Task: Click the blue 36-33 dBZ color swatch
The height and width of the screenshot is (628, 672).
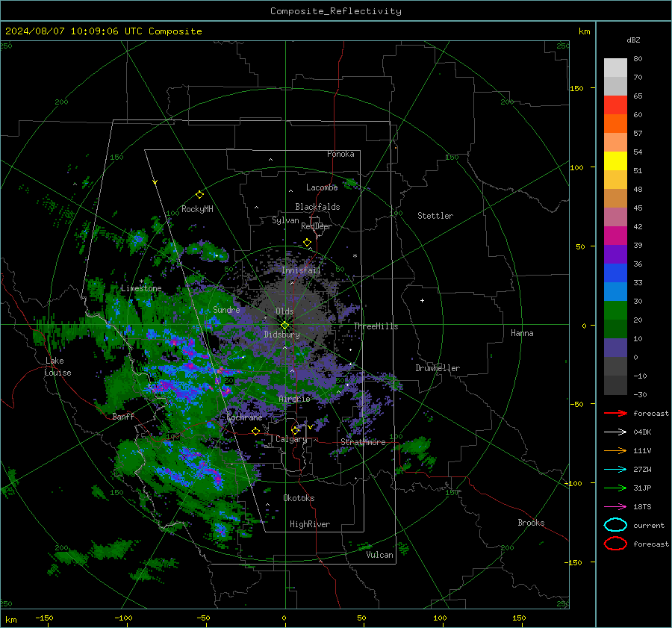Action: pyautogui.click(x=615, y=273)
